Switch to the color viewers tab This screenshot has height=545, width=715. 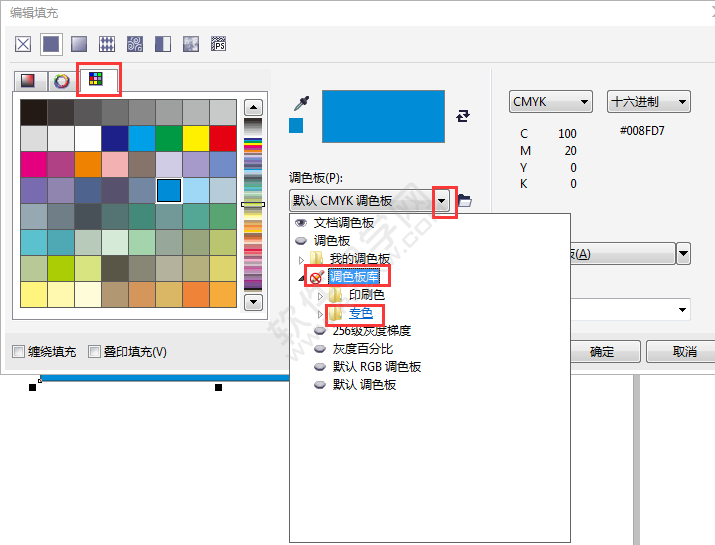[29, 81]
